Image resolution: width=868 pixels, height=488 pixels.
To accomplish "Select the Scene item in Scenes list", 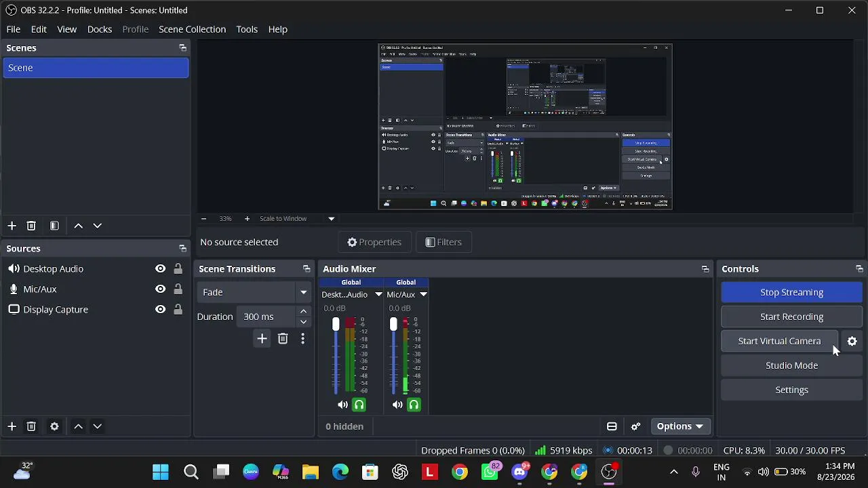I will (96, 68).
